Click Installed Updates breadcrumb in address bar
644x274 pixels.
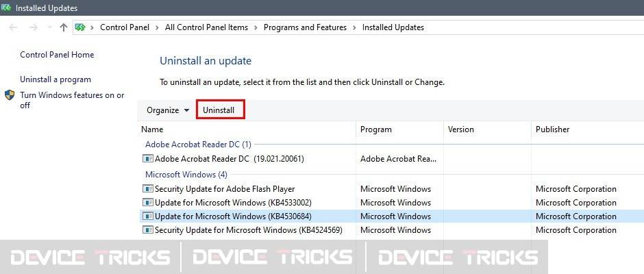(393, 27)
